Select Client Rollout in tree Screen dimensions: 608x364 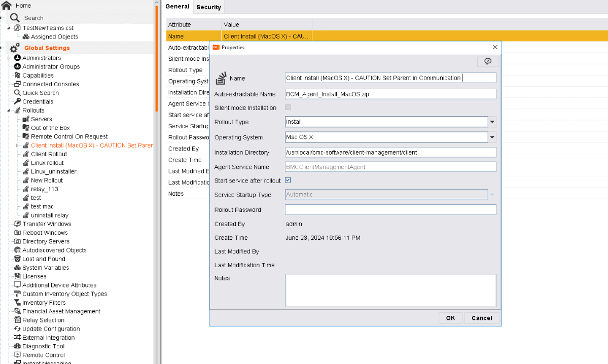(49, 154)
